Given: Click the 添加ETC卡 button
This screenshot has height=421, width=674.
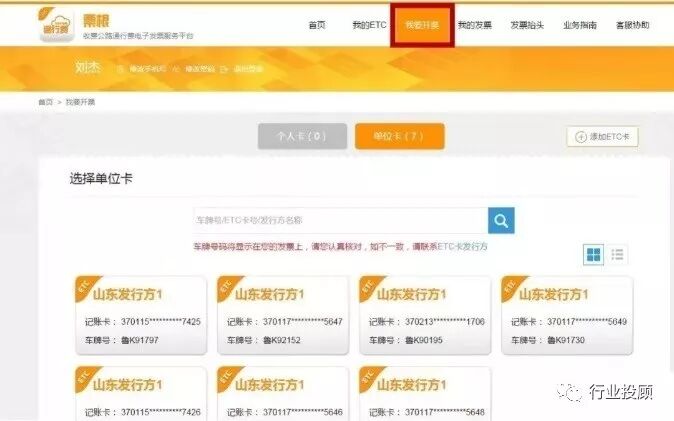Looking at the screenshot, I should (x=602, y=137).
